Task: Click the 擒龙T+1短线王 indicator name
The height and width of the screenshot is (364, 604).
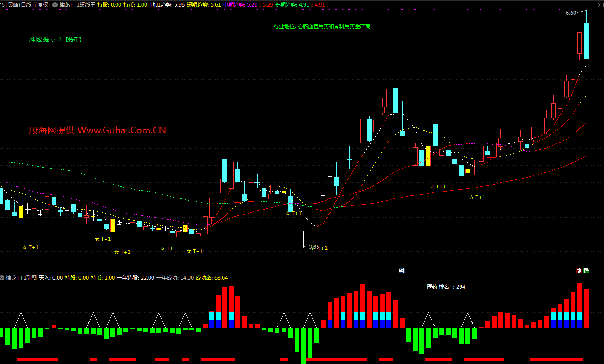Action: [x=77, y=5]
